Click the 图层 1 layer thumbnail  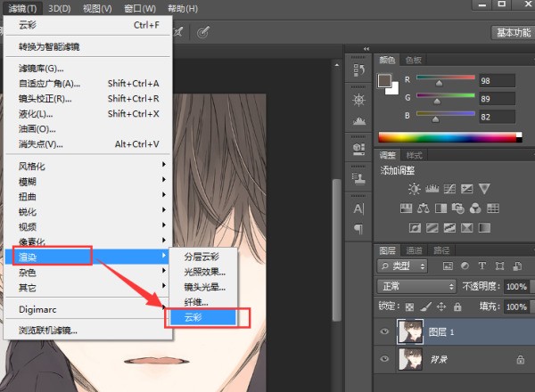click(x=410, y=332)
